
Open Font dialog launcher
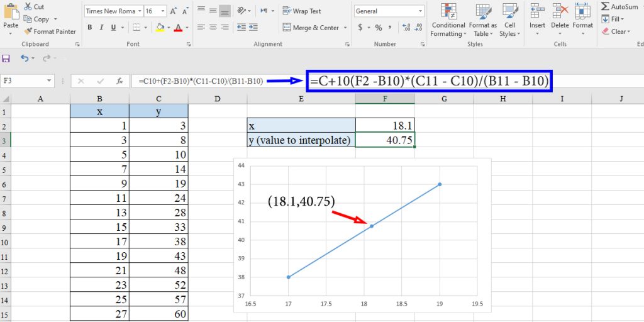click(x=189, y=44)
